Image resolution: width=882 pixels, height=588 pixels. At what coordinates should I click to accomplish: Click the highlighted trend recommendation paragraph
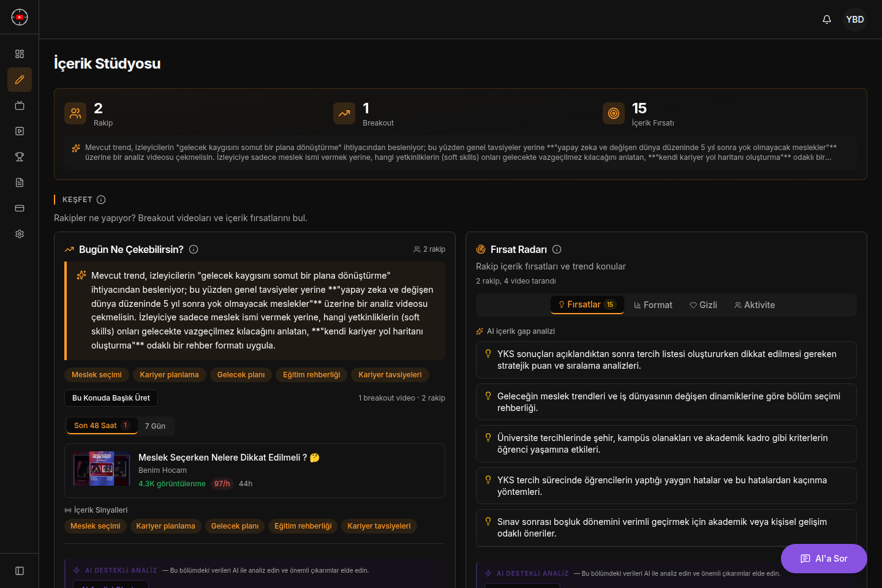pyautogui.click(x=255, y=311)
